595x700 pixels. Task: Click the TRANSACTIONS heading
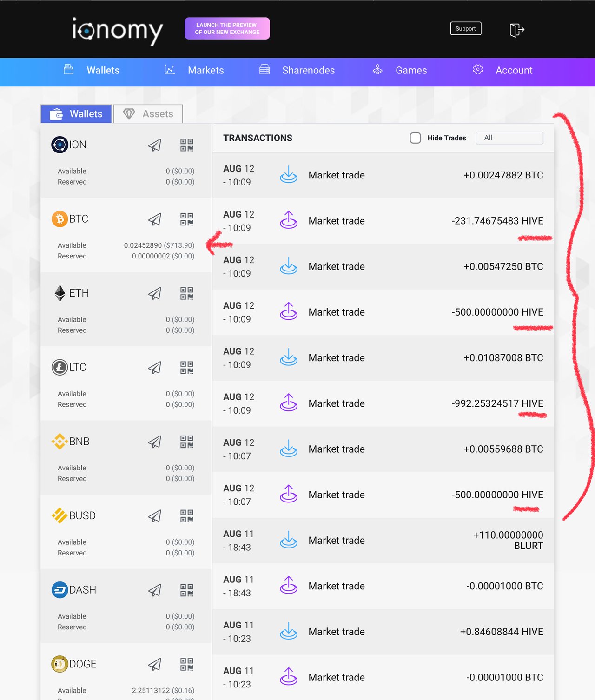pyautogui.click(x=258, y=138)
